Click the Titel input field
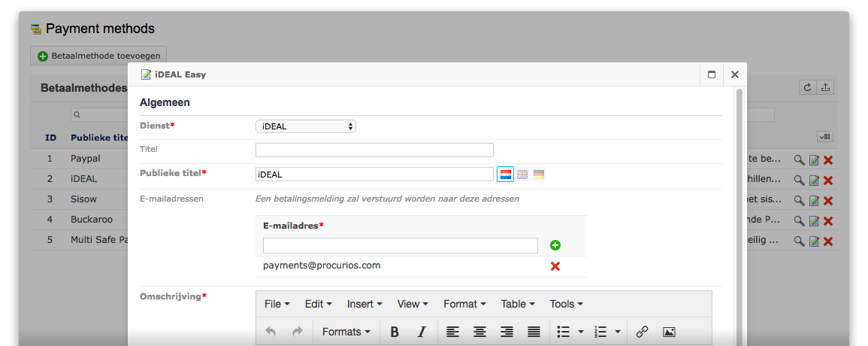The width and height of the screenshot is (868, 346). tap(374, 150)
